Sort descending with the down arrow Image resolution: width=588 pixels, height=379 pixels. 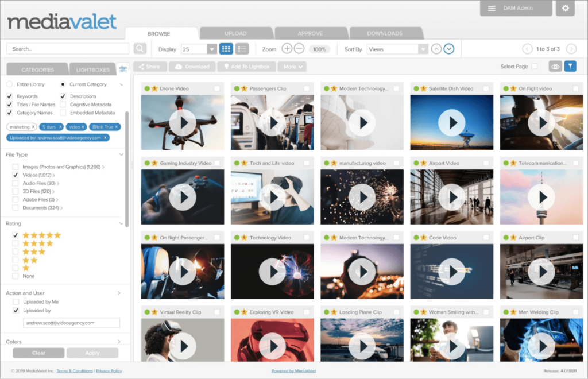(449, 49)
